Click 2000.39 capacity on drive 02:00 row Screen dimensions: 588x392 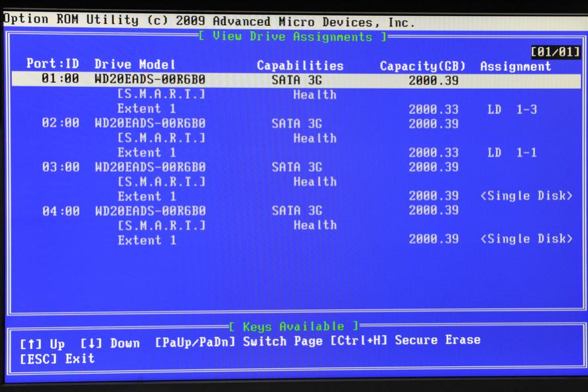434,124
